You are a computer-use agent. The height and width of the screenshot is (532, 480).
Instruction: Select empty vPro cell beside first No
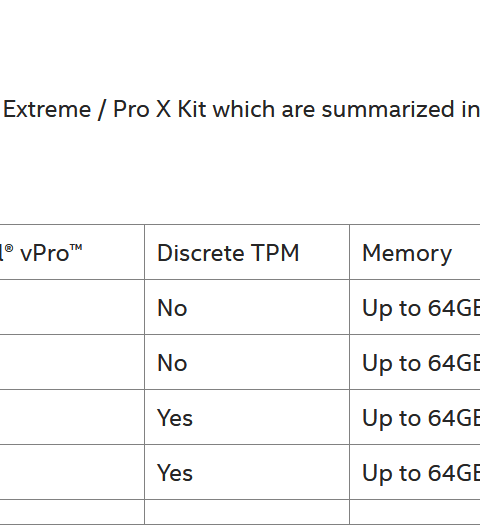(72, 307)
